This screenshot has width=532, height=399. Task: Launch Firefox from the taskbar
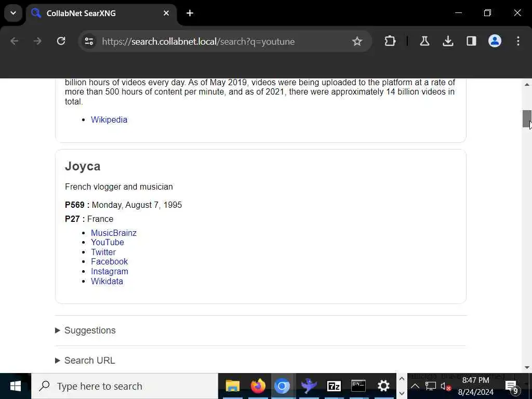[x=258, y=386]
